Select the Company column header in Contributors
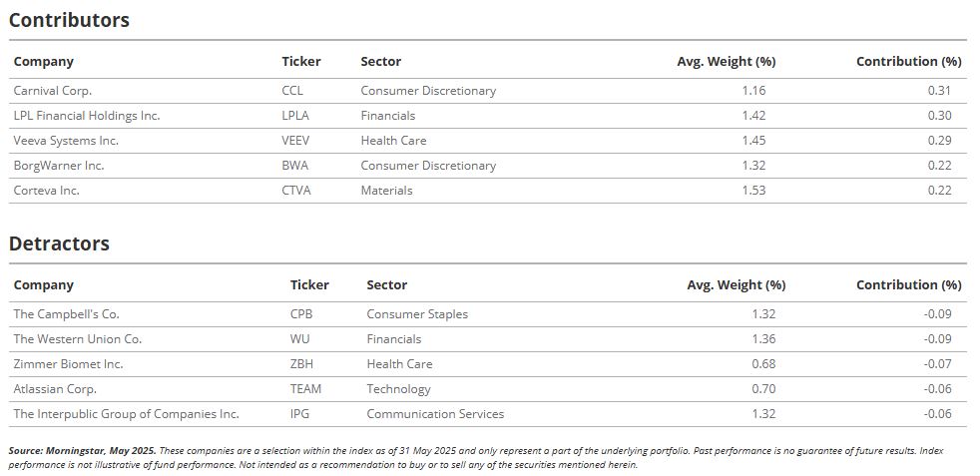This screenshot has width=980, height=476. pos(44,61)
